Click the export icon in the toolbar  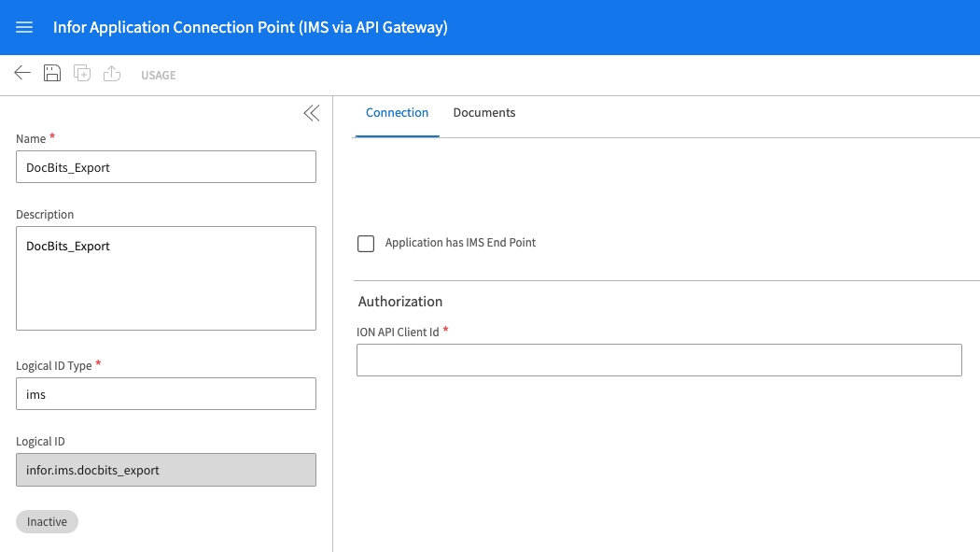(x=112, y=74)
